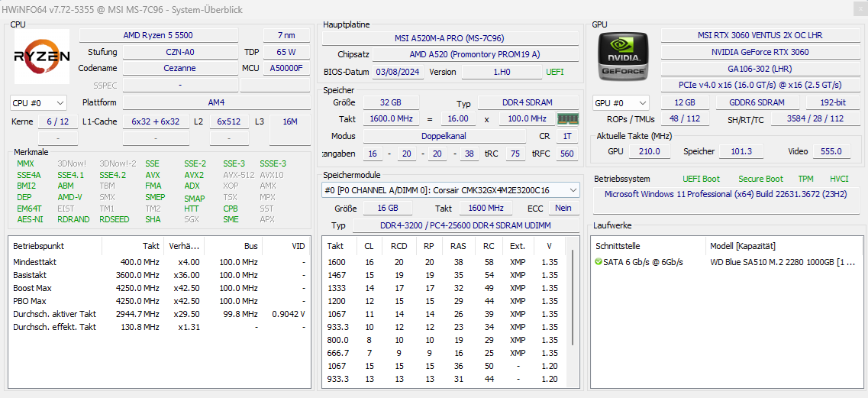868x398 pixels.
Task: Click the Durchsch. aktiver Takt row
Action: [160, 314]
